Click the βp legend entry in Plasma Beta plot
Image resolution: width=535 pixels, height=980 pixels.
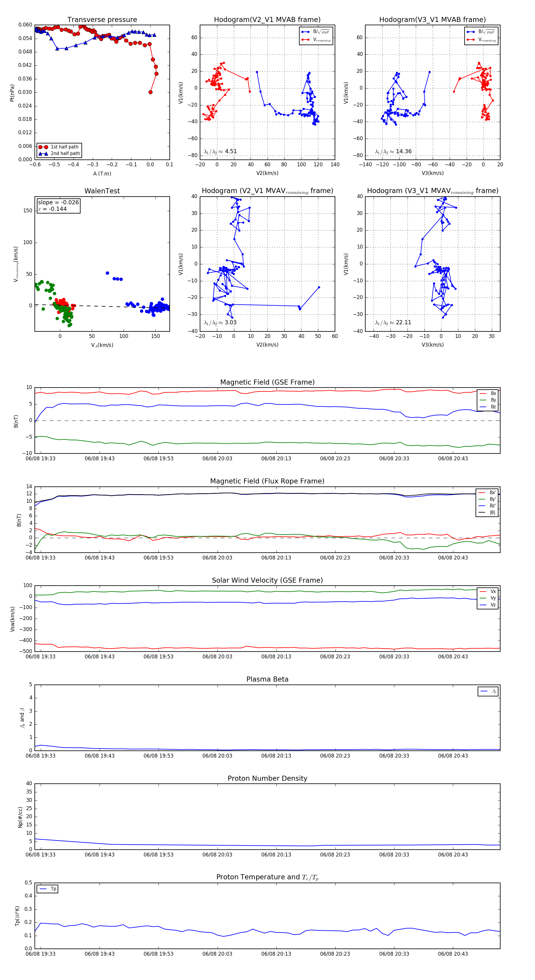[x=489, y=691]
